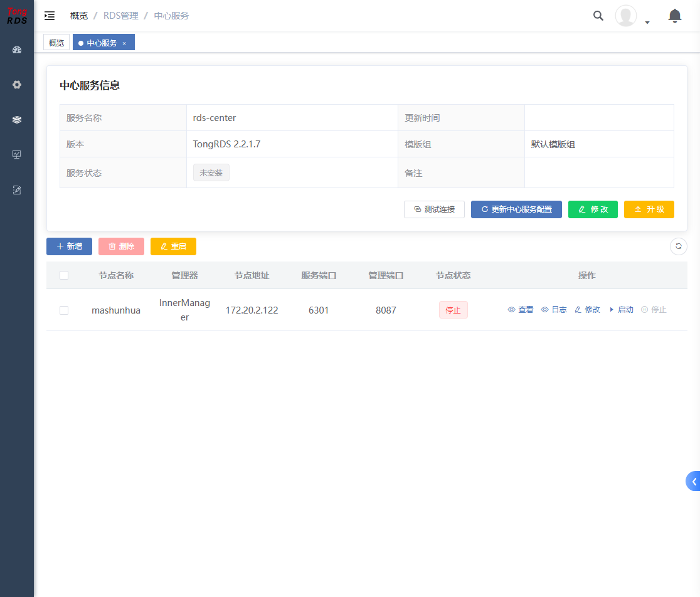The image size is (700, 597).
Task: Click the disabled 停止 action link
Action: [x=654, y=310]
